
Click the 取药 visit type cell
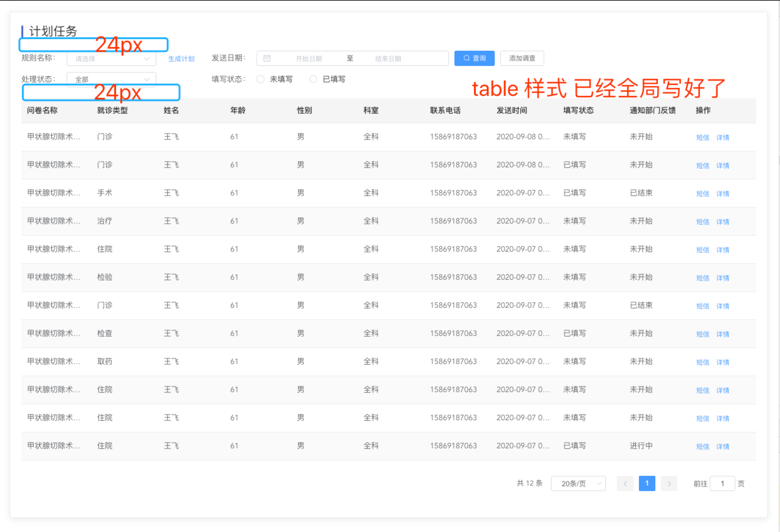coord(105,362)
